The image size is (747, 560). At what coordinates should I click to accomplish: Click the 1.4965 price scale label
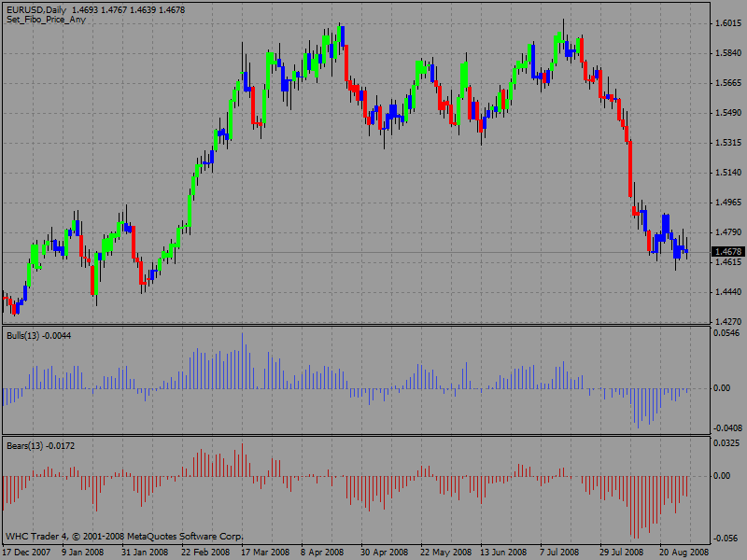click(x=728, y=203)
